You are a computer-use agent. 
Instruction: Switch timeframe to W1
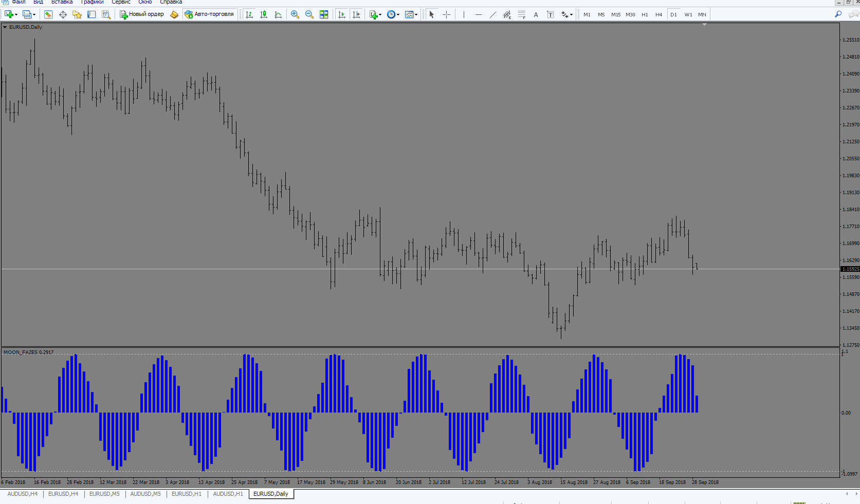point(688,14)
